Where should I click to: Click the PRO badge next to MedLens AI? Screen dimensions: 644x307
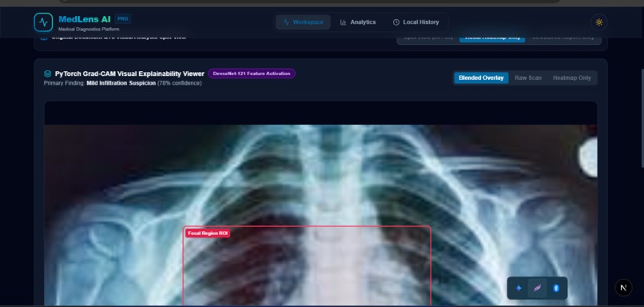tap(122, 18)
